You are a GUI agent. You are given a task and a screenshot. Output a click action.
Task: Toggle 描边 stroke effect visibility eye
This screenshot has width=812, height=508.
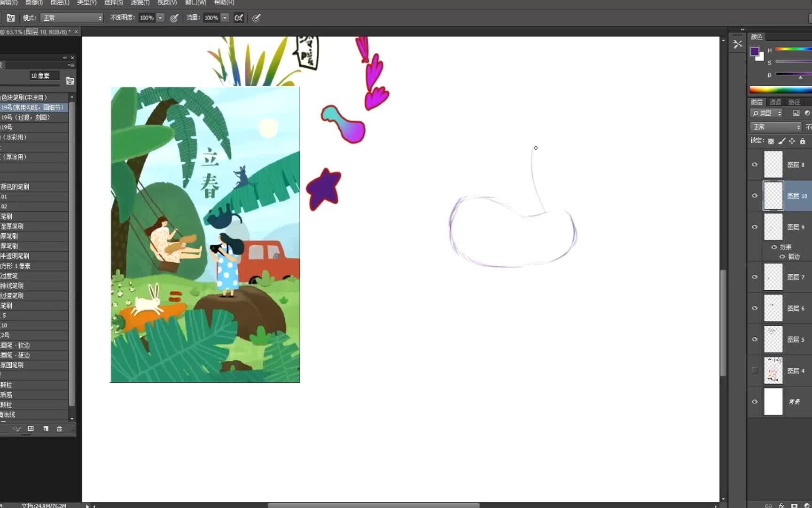click(782, 256)
